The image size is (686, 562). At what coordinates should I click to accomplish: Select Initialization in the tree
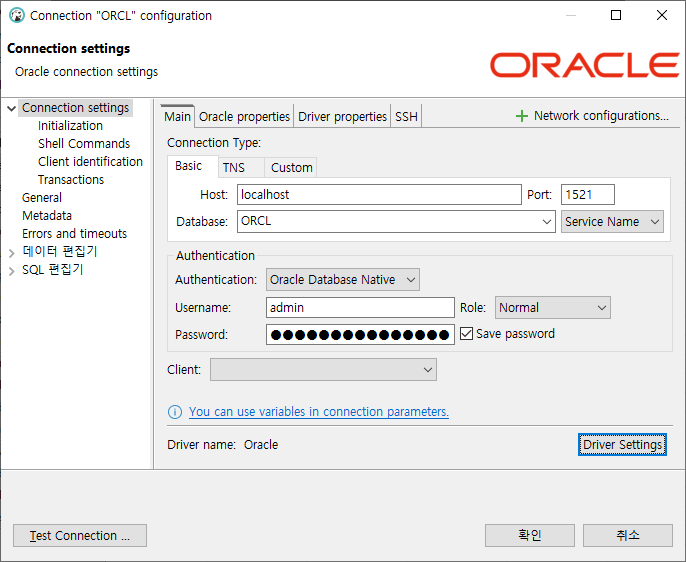pos(70,126)
